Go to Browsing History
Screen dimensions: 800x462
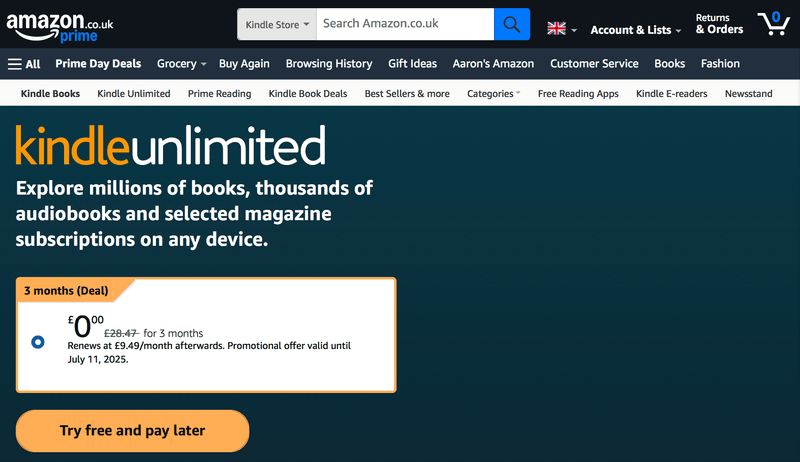328,64
